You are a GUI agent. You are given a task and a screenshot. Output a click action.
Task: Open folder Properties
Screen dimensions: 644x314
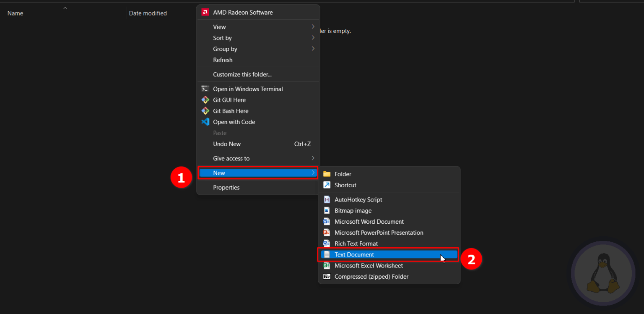226,187
